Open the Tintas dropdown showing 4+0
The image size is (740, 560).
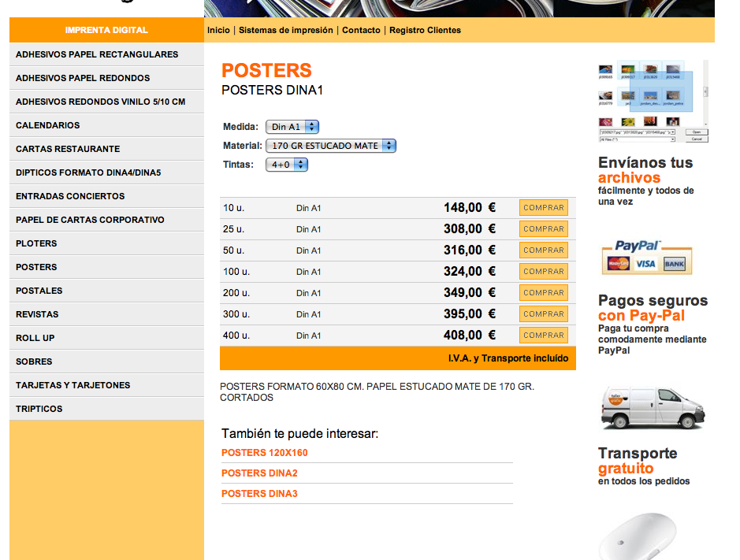[x=287, y=165]
